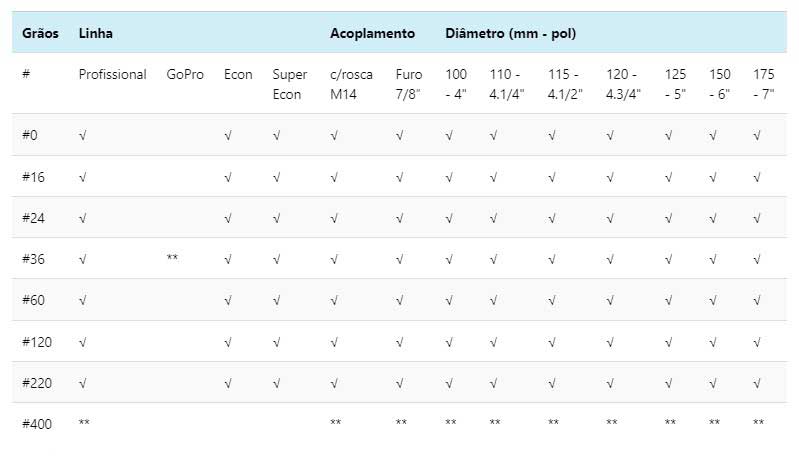Select the #36 grain row label
This screenshot has width=799, height=470.
tap(33, 259)
